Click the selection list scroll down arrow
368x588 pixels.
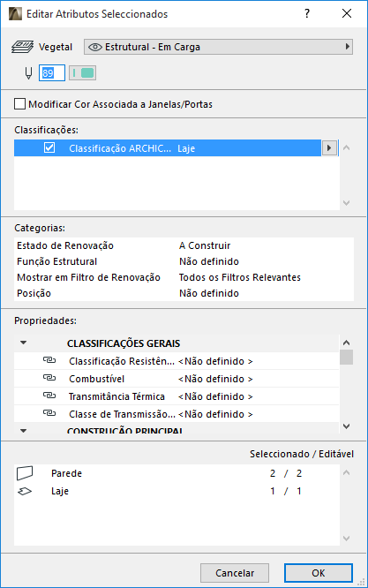click(x=346, y=539)
